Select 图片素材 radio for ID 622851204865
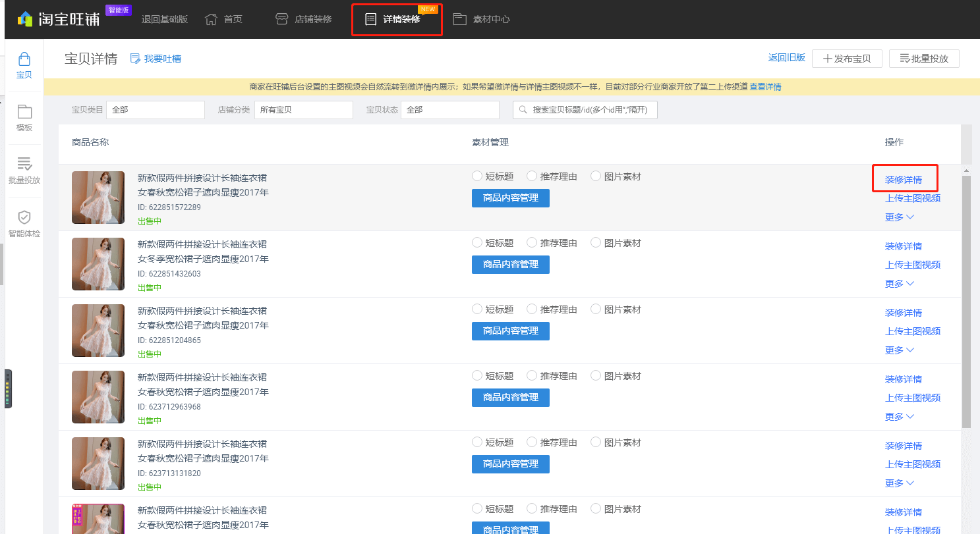Screen dimensions: 980x534 (596, 309)
